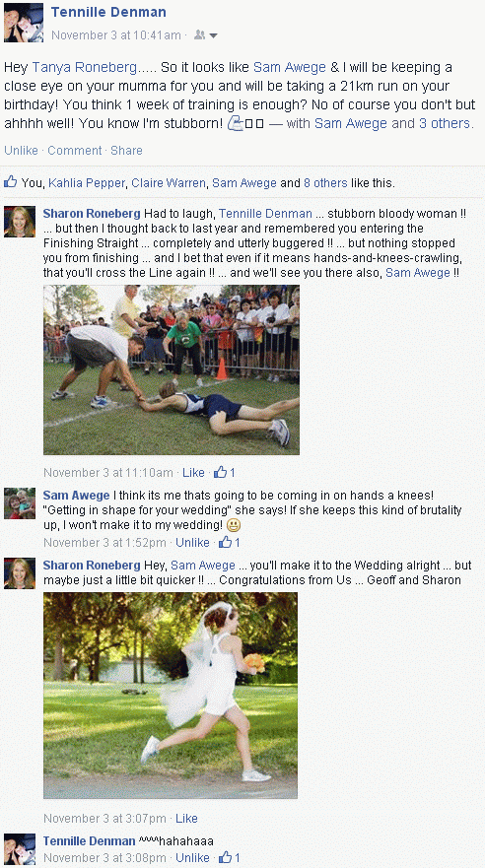Click Sharon Roneberg's avatar on first comment

coord(20,222)
